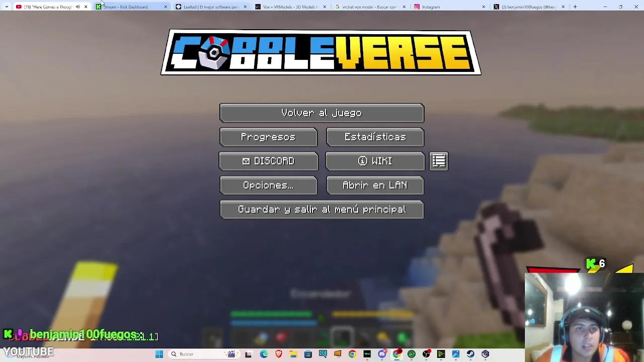This screenshot has height=362, width=644.
Task: Open the DISCORD link button
Action: tap(268, 161)
